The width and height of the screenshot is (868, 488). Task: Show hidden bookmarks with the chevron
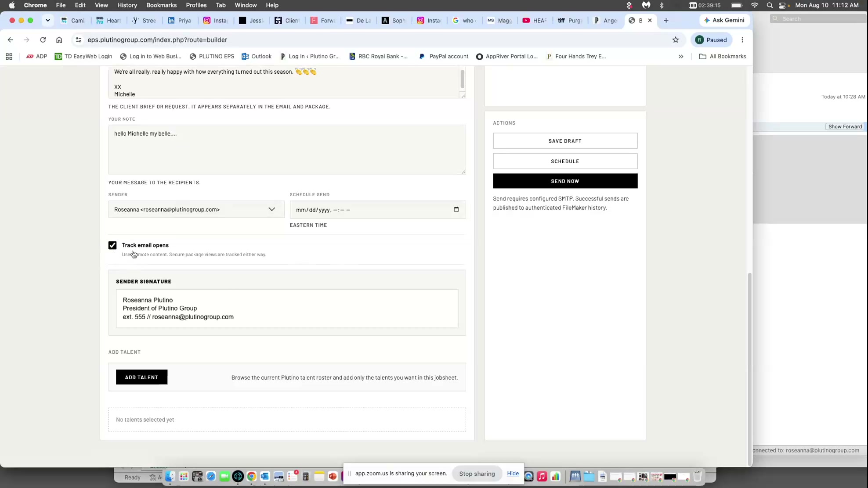(681, 57)
